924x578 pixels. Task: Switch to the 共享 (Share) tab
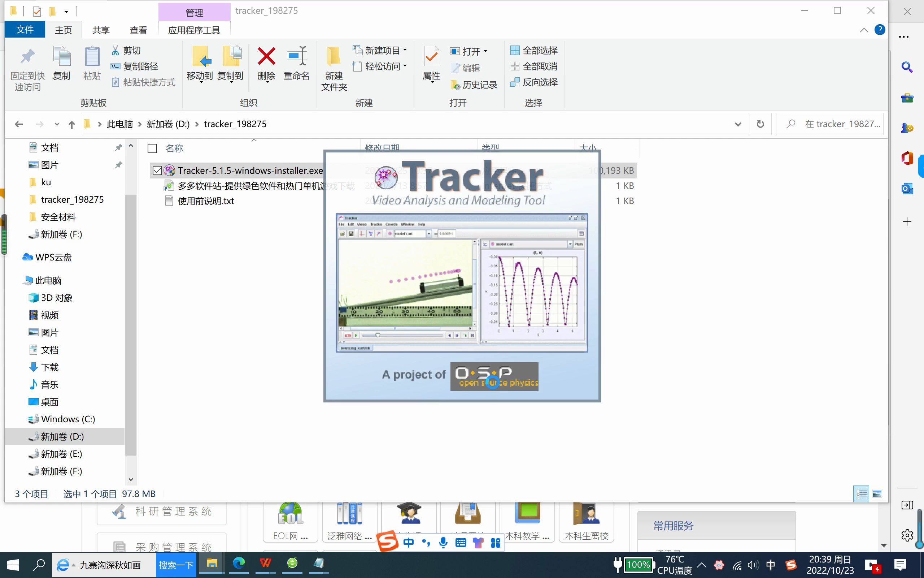101,30
